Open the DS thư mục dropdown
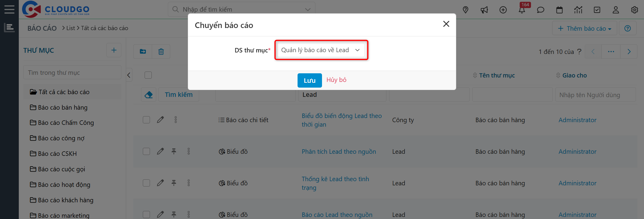This screenshot has width=644, height=219. click(321, 50)
